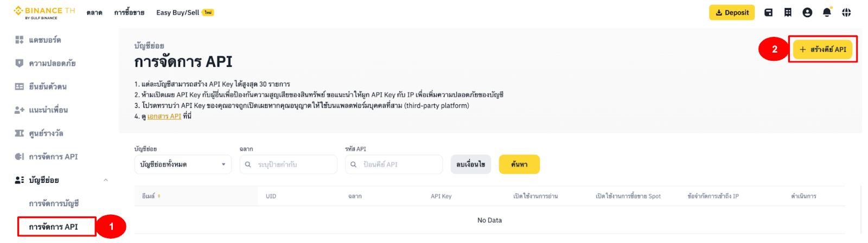Open the language globe icon
The width and height of the screenshot is (868, 243).
point(846,12)
